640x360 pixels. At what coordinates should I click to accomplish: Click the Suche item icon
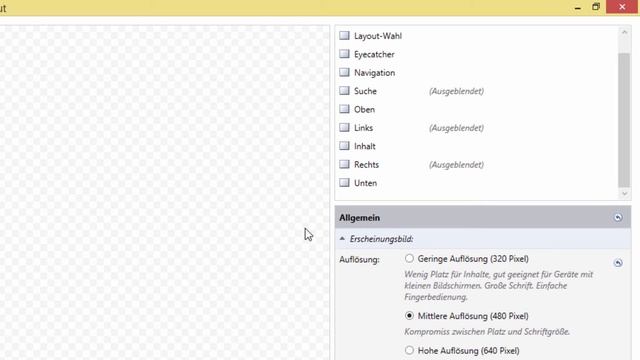(344, 91)
